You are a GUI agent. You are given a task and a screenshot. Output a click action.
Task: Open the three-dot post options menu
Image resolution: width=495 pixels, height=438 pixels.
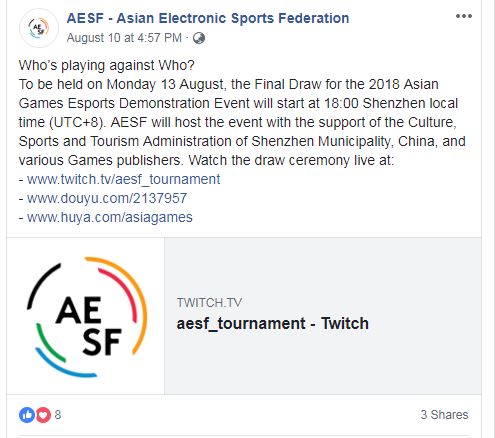(464, 16)
